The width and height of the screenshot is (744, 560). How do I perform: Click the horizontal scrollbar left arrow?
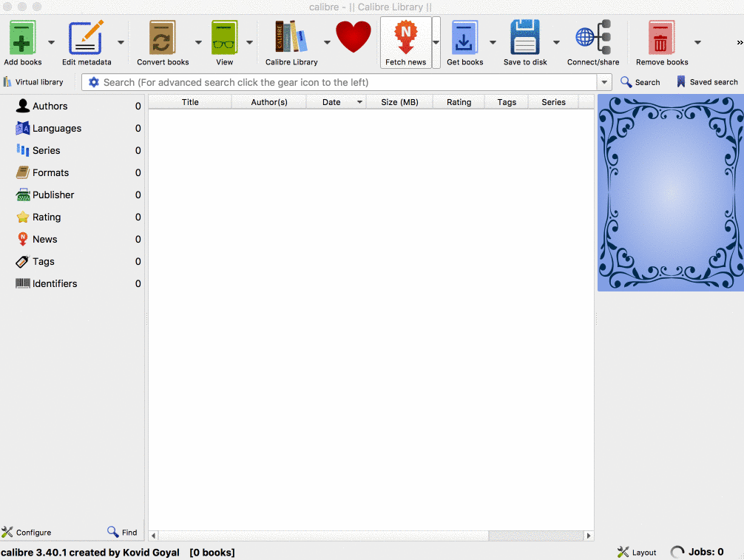pos(153,536)
